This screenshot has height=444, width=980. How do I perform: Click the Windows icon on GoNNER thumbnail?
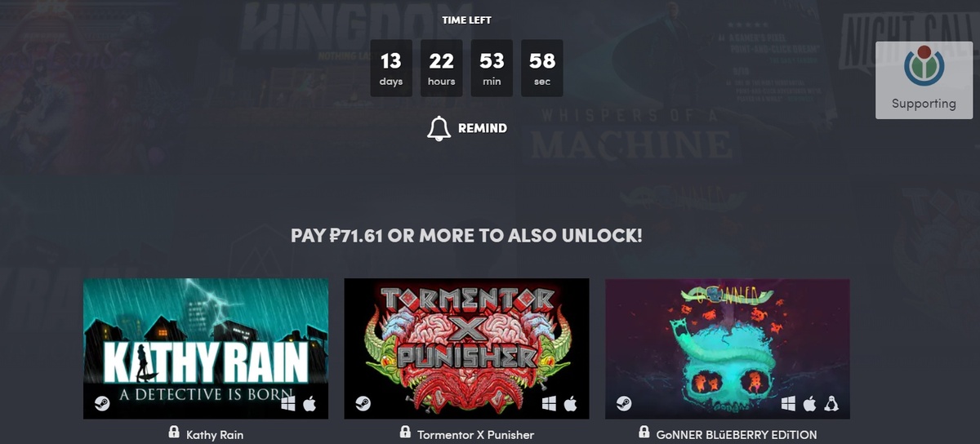(788, 403)
